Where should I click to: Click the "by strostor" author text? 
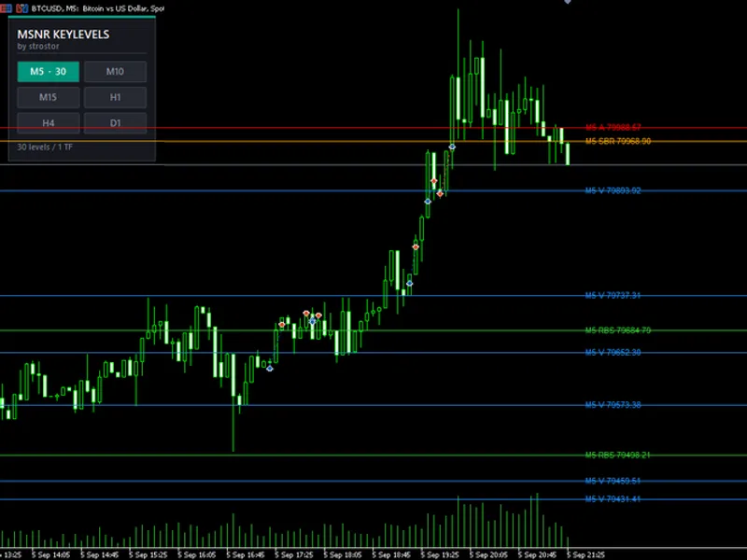[x=38, y=46]
